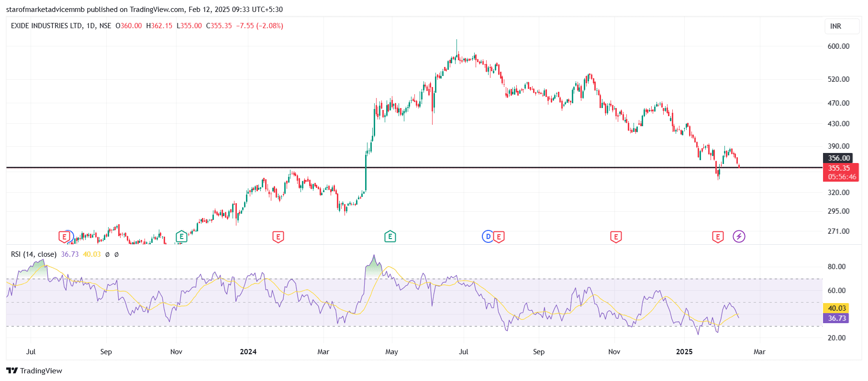The width and height of the screenshot is (868, 381).
Task: Click the red E earnings marker above Nov 2024
Action: 616,237
